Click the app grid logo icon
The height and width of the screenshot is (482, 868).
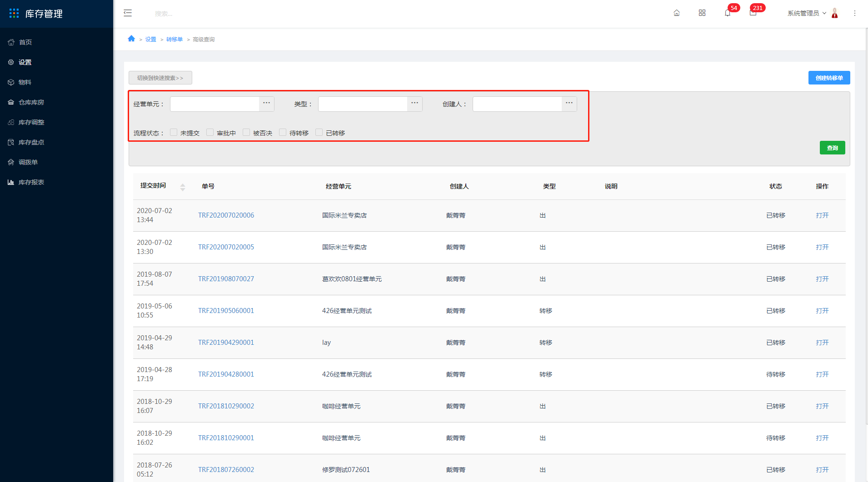coord(14,14)
